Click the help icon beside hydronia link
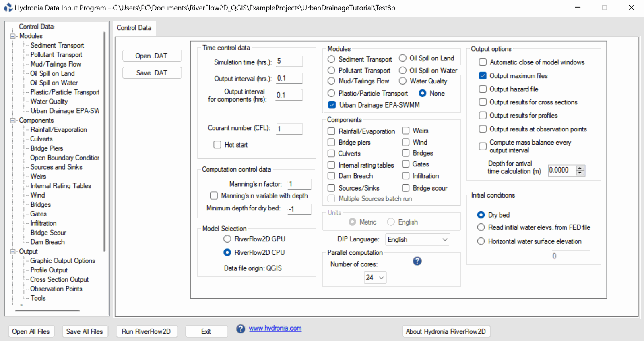This screenshot has width=644, height=341. pyautogui.click(x=240, y=329)
